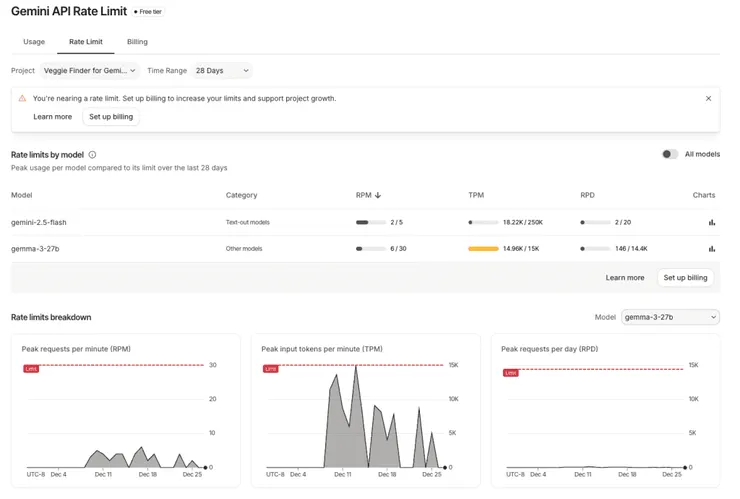Click the TPM bar for gemini-2.5-flash
The width and height of the screenshot is (740, 499).
483,222
